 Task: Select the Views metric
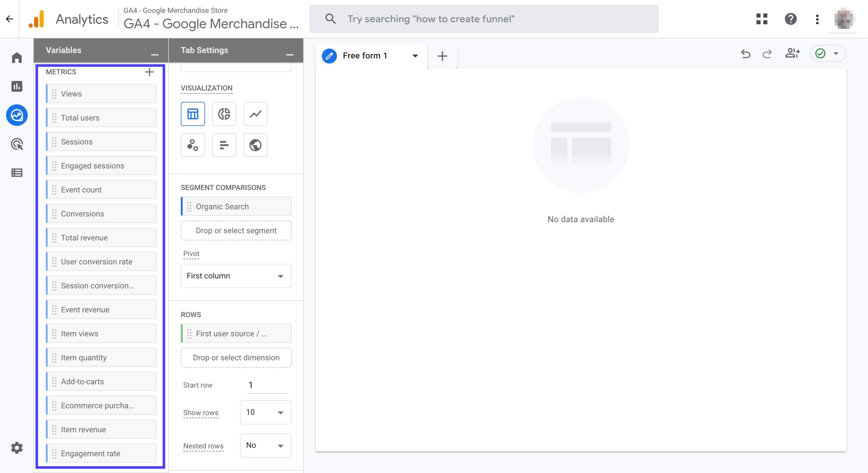(x=101, y=94)
